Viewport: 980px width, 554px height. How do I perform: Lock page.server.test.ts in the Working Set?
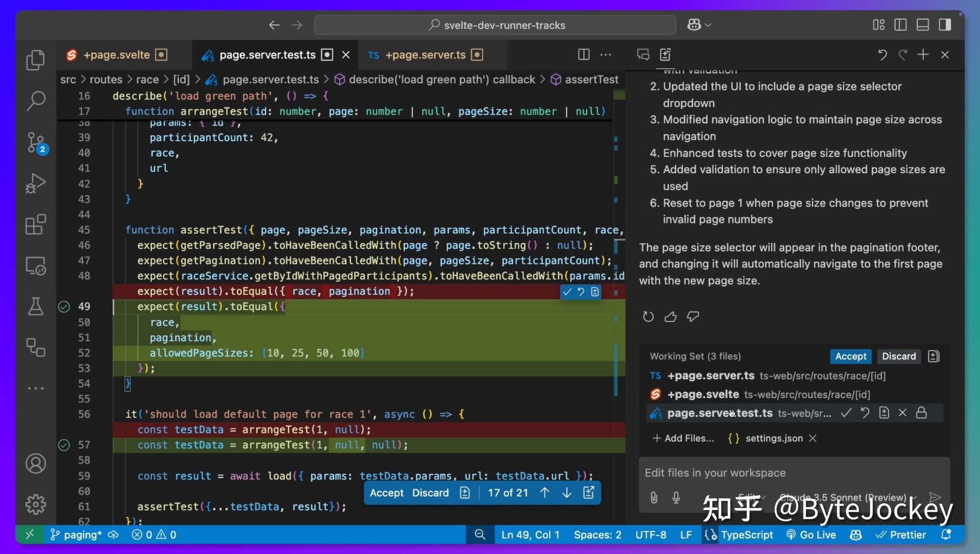point(921,412)
